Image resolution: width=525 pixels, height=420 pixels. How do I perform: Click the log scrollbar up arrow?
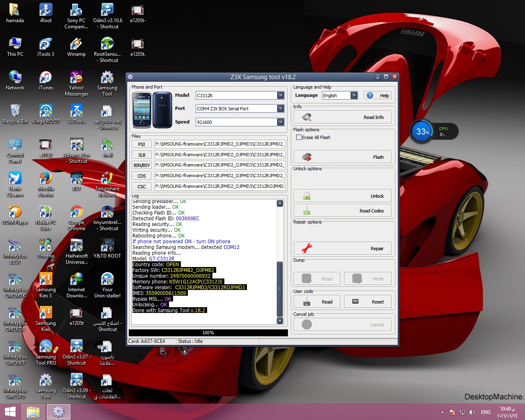pyautogui.click(x=280, y=203)
